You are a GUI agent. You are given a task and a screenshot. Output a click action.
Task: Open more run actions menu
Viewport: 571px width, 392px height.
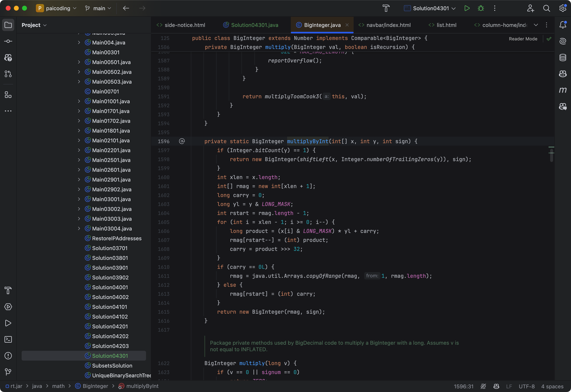495,8
